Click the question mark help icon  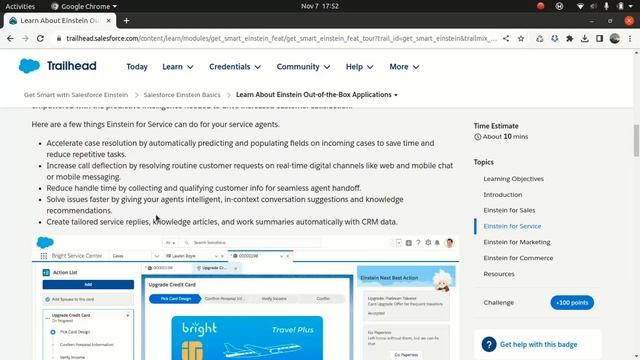pyautogui.click(x=489, y=344)
